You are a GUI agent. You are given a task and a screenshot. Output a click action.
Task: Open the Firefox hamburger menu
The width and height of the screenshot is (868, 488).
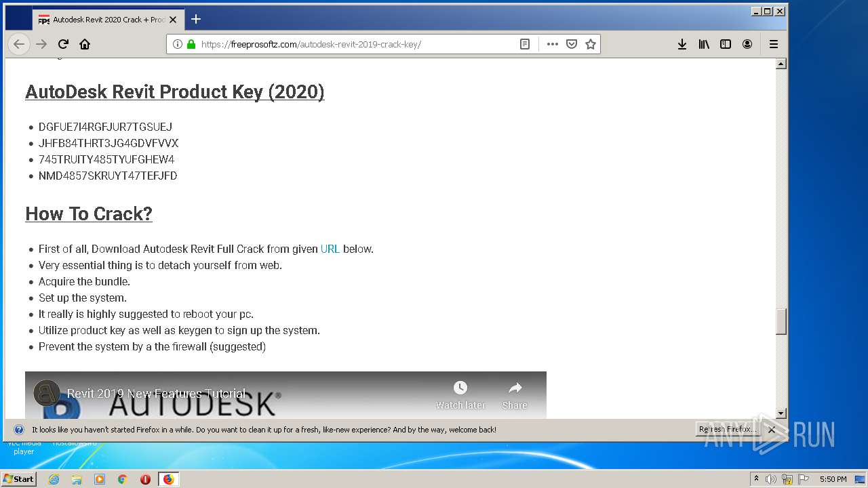[774, 44]
